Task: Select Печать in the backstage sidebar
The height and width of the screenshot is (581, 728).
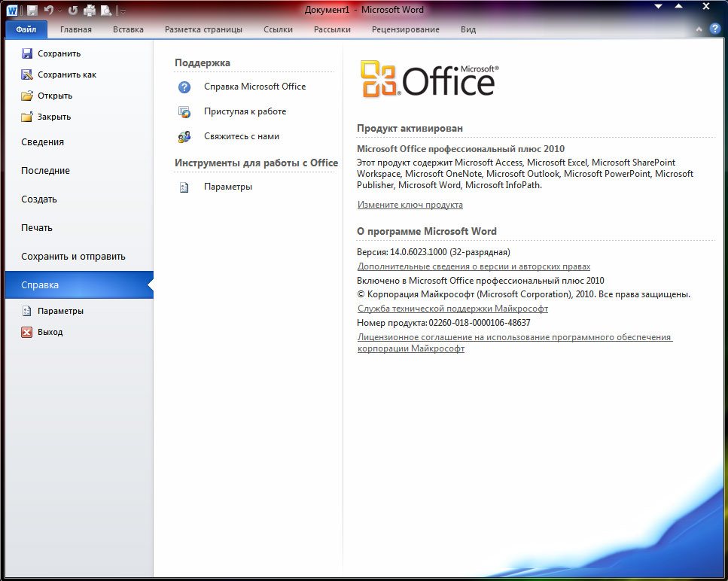Action: (37, 228)
